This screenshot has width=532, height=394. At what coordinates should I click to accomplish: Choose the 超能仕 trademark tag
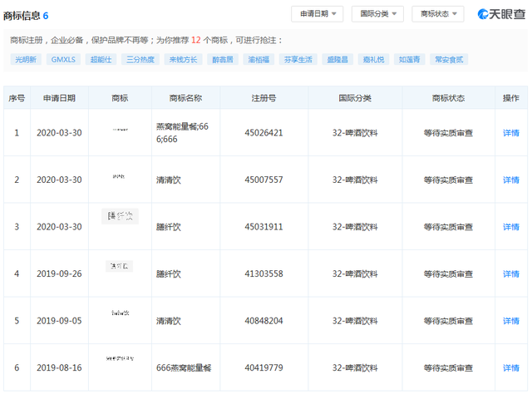click(x=103, y=59)
